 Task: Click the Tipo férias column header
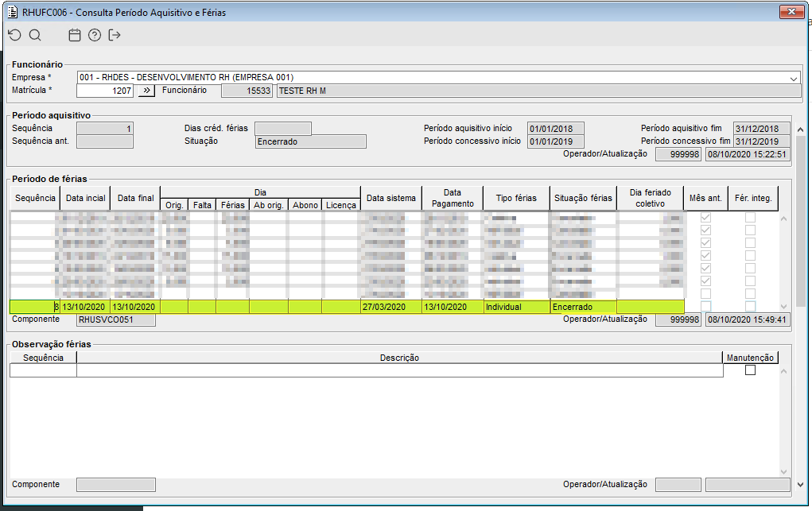point(515,198)
